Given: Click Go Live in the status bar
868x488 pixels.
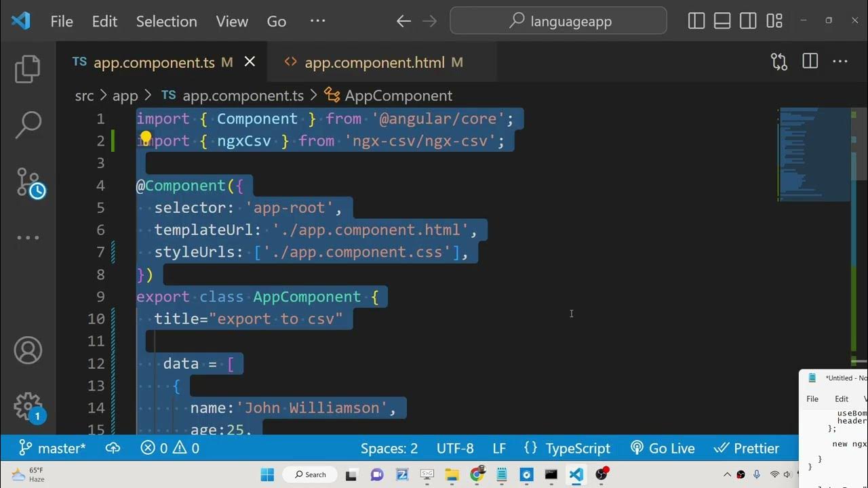Looking at the screenshot, I should [663, 449].
